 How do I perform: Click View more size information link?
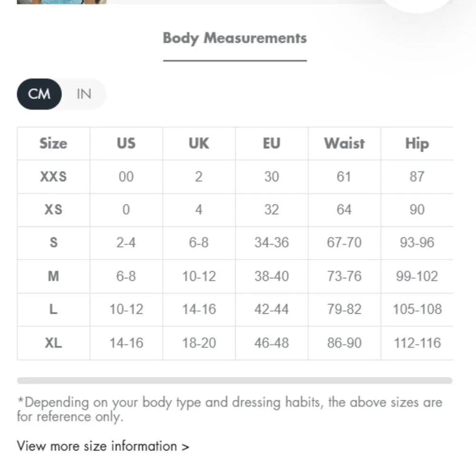tap(103, 446)
